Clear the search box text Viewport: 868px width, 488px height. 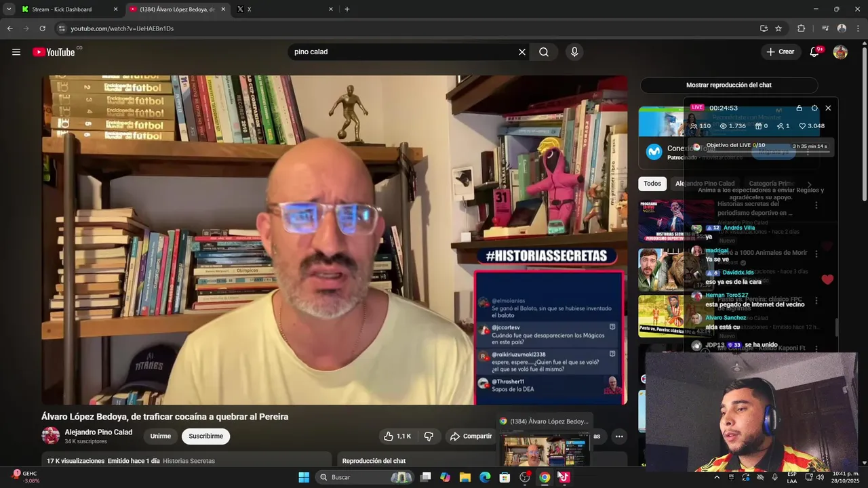pos(522,52)
